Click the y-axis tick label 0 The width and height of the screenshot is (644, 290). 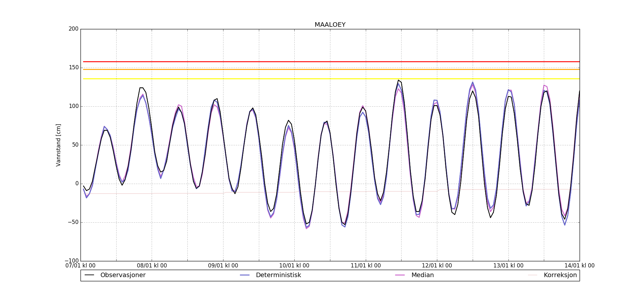(x=77, y=184)
